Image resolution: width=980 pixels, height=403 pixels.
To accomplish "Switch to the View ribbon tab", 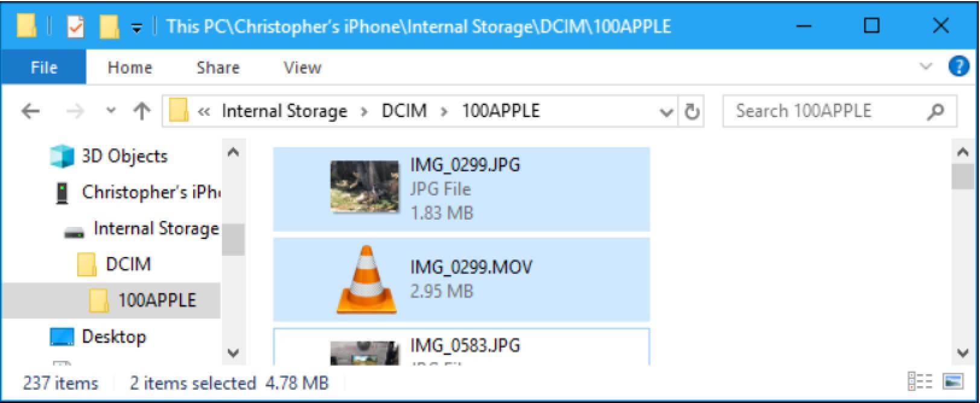I will [x=302, y=68].
